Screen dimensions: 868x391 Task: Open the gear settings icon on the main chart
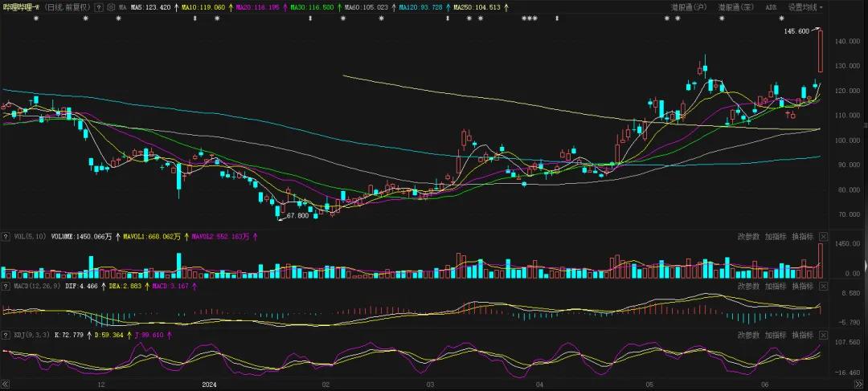[x=111, y=8]
